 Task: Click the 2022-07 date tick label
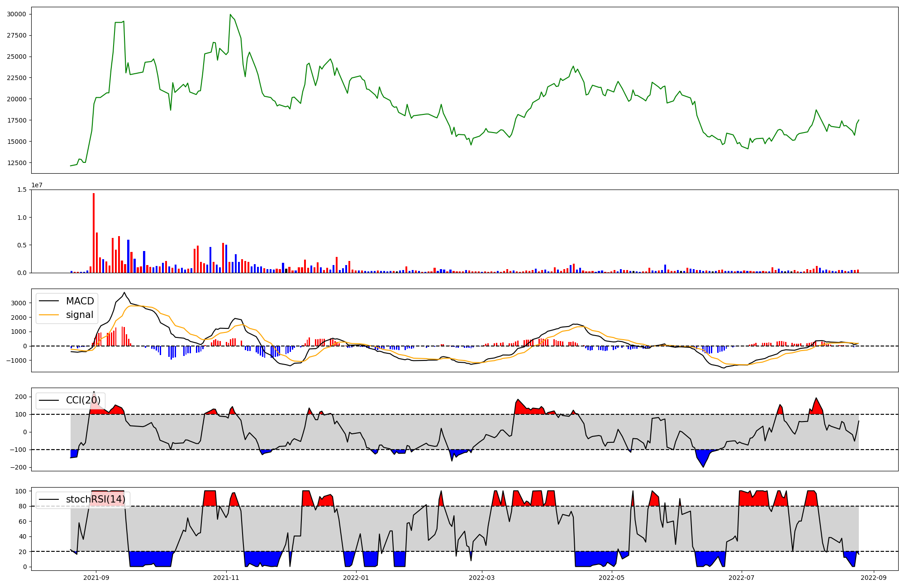click(x=742, y=578)
